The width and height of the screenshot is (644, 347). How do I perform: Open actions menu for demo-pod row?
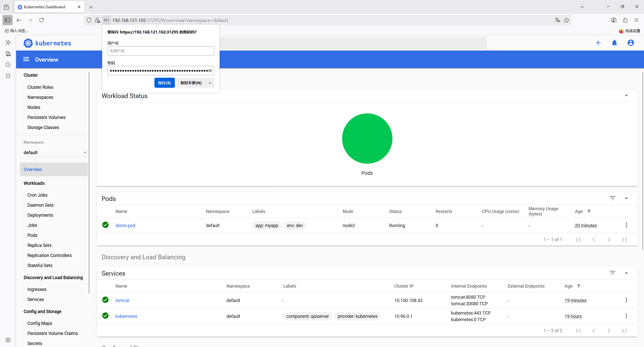tap(626, 225)
